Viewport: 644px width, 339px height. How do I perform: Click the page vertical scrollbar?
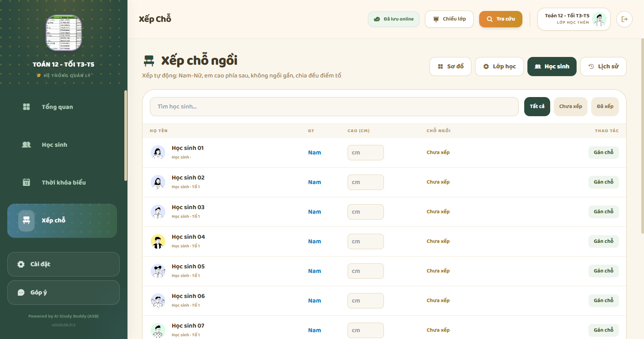click(x=642, y=137)
